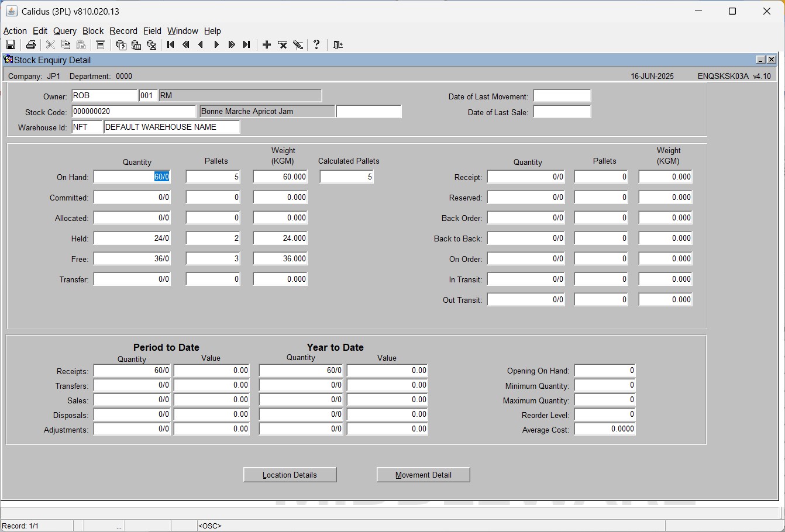Click the Bonne Marche Apricot Jam description field
Viewport: 785px width, 532px height.
pos(267,112)
